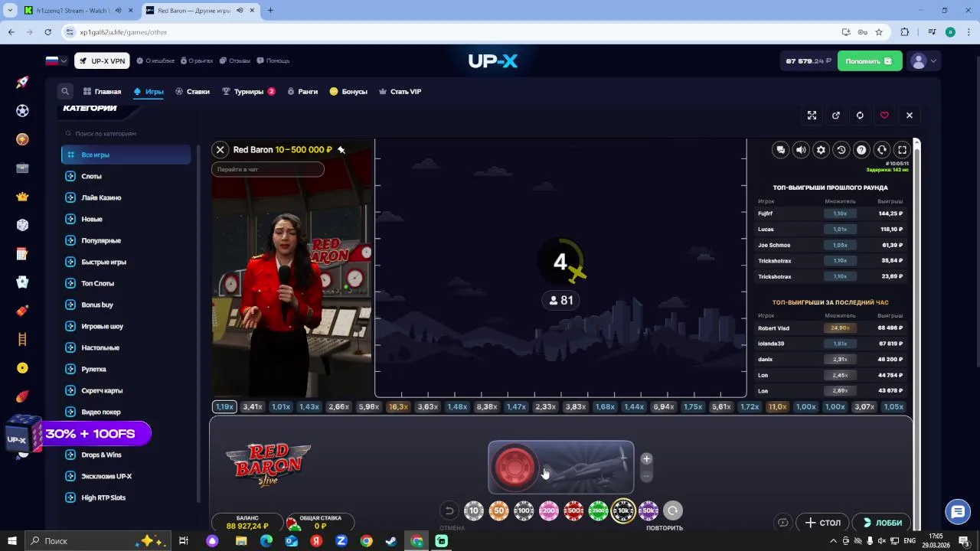
Task: Click the Пополнить deposit button
Action: click(x=870, y=61)
